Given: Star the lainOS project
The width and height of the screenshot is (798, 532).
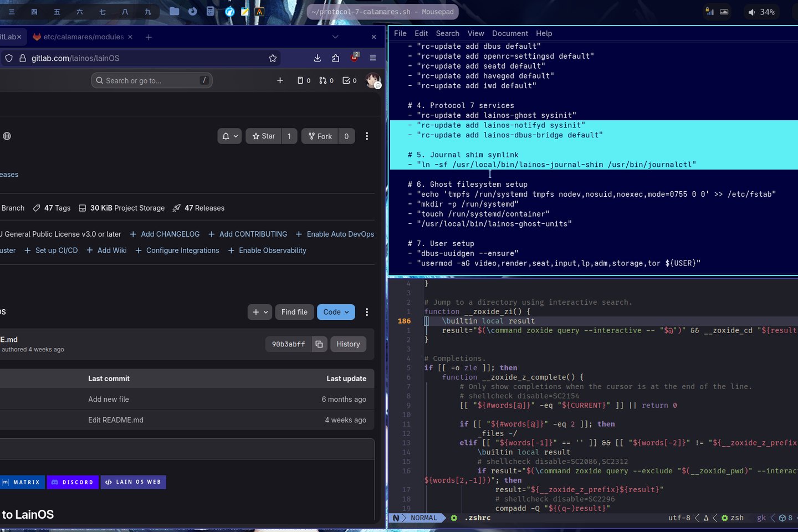Looking at the screenshot, I should 263,136.
